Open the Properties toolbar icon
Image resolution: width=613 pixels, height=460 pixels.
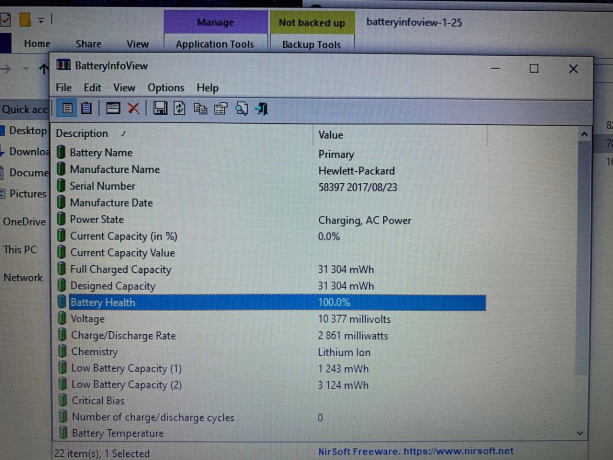click(221, 108)
